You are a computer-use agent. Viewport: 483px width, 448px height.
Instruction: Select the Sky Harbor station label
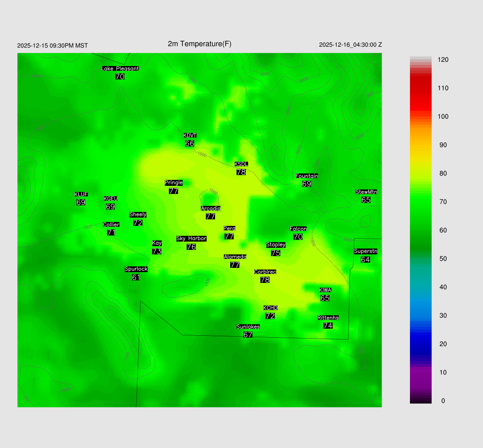[191, 239]
